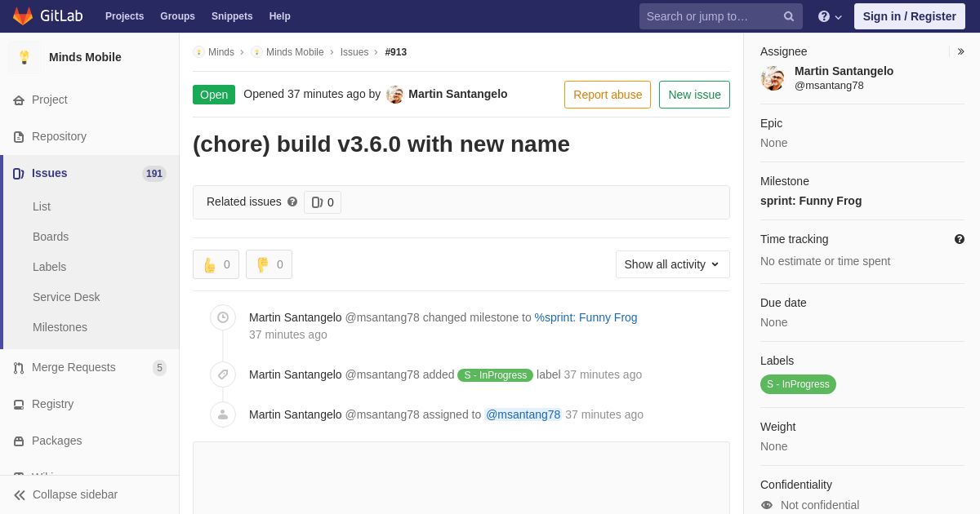Image resolution: width=980 pixels, height=514 pixels.
Task: Click the Minds breadcrumb icon
Action: (198, 52)
